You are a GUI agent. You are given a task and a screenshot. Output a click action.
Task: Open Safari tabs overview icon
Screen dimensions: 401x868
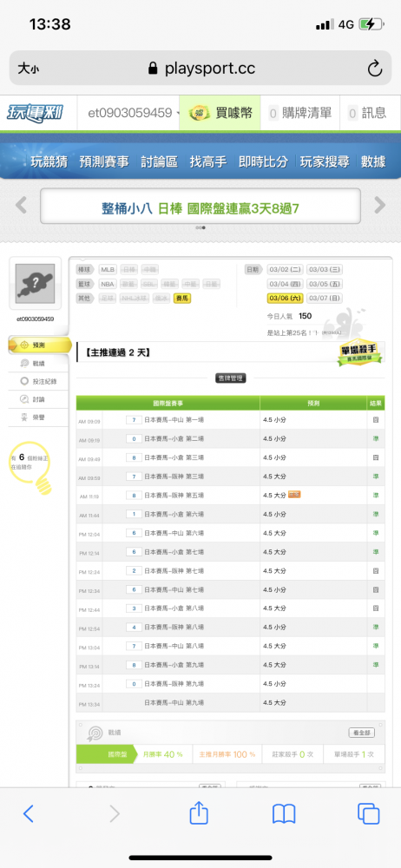click(368, 814)
